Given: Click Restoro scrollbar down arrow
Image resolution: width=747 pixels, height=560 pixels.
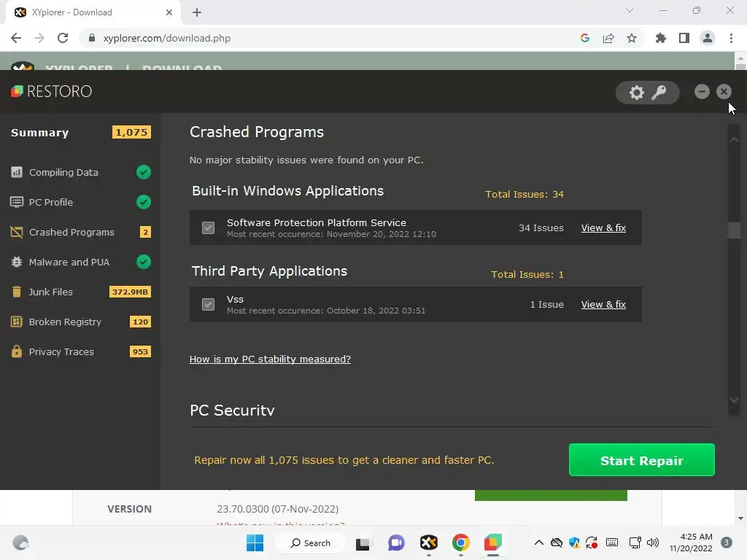Looking at the screenshot, I should (734, 400).
